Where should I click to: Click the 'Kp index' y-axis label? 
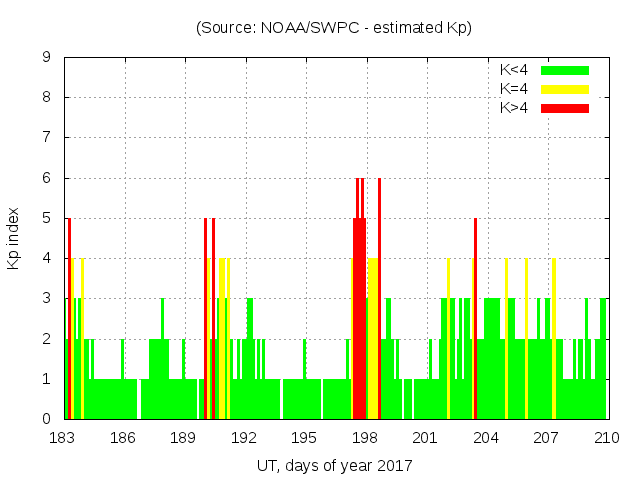click(14, 239)
